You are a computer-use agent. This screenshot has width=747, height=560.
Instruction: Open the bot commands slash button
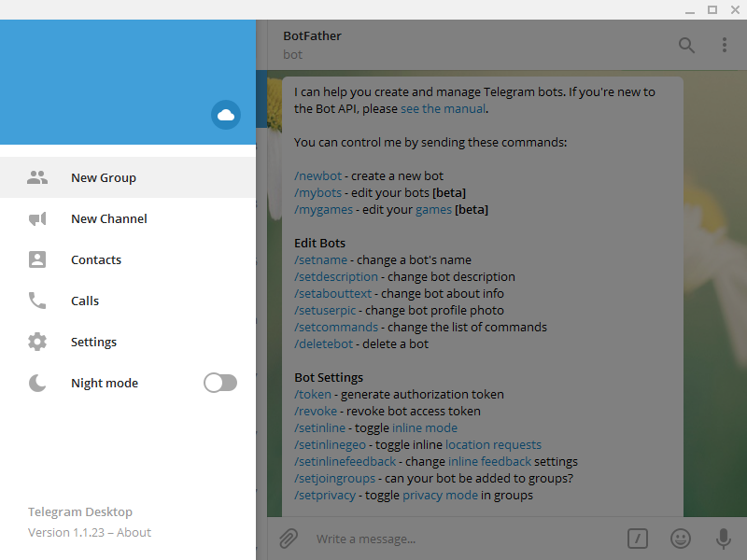(x=638, y=539)
